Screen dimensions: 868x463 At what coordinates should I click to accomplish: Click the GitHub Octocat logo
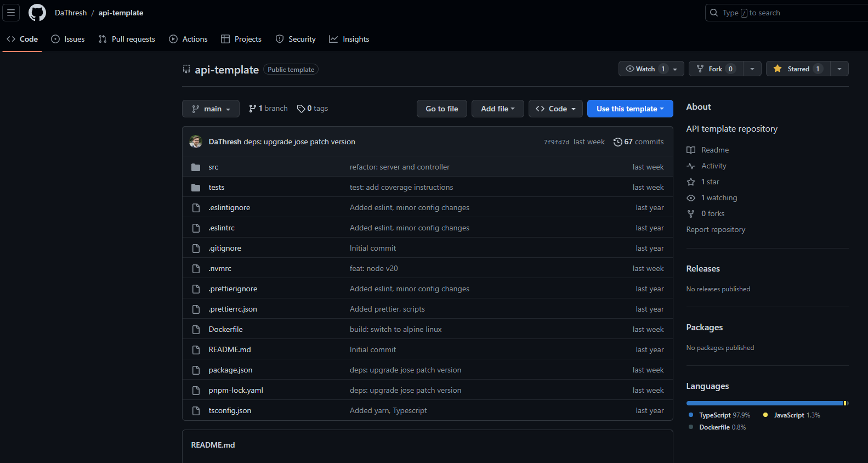point(37,13)
